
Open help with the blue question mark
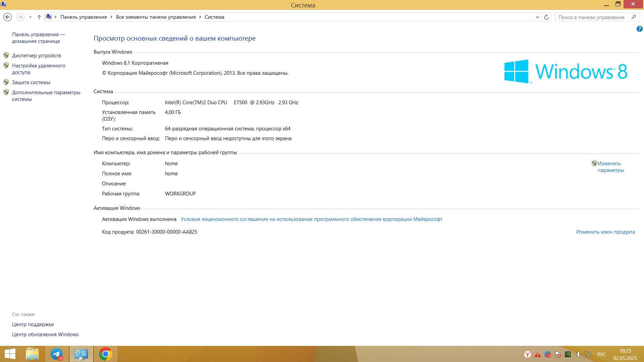(639, 29)
